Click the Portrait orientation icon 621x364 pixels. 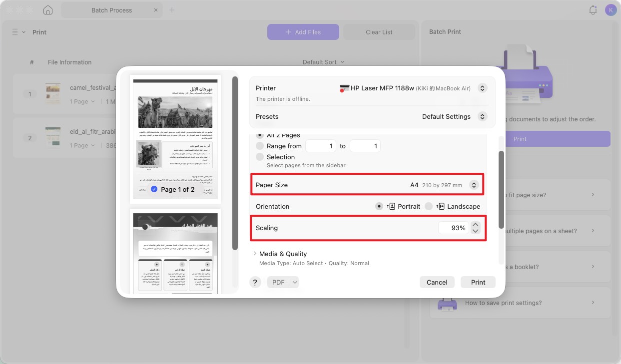click(391, 206)
